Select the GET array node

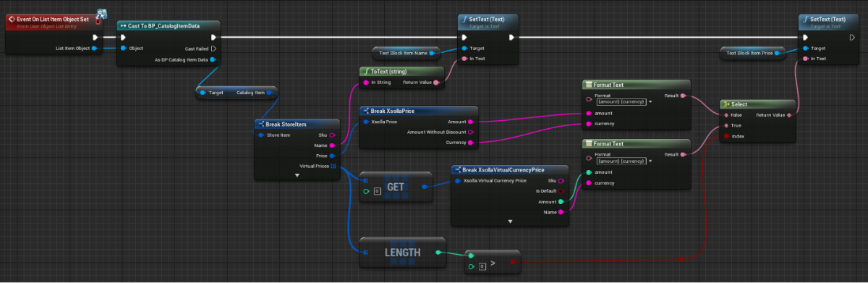pos(395,187)
